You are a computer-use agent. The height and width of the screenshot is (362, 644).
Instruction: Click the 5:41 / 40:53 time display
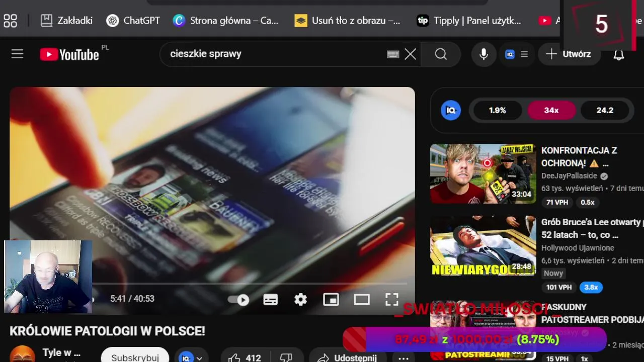132,299
